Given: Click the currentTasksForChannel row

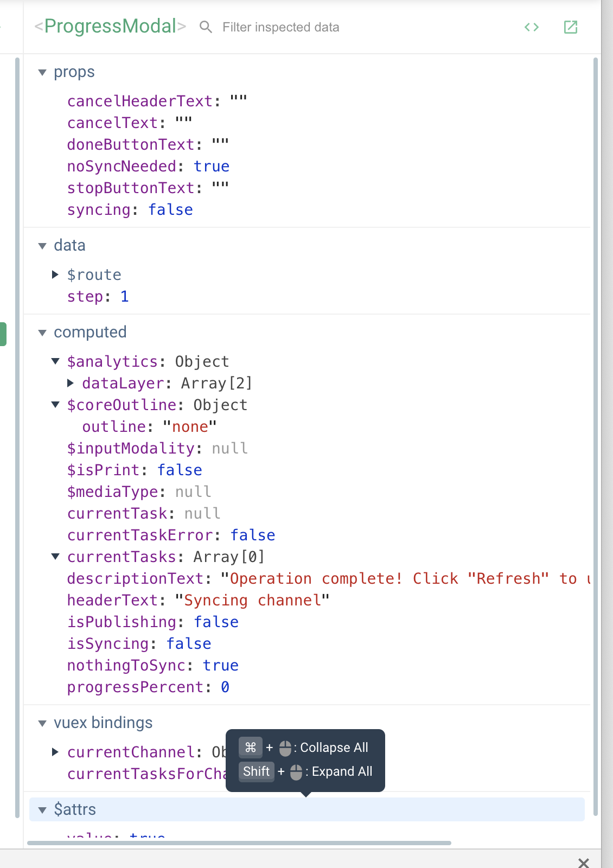Looking at the screenshot, I should pos(146,774).
